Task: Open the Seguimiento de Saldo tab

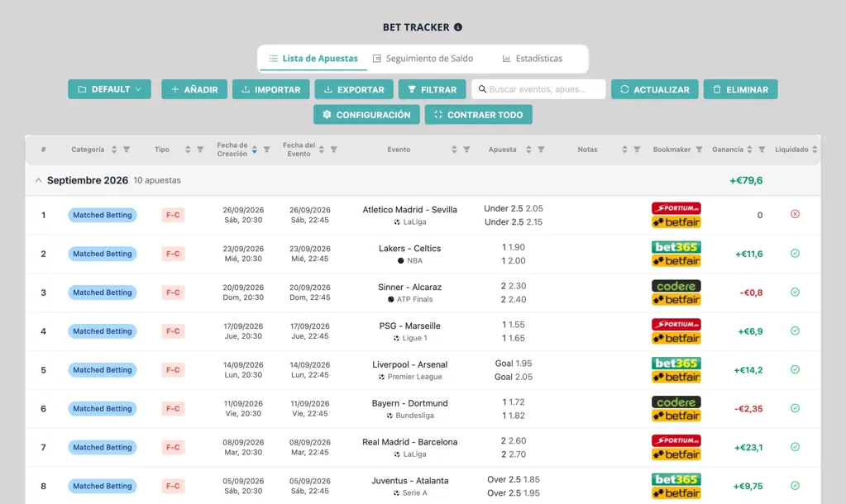Action: tap(423, 58)
